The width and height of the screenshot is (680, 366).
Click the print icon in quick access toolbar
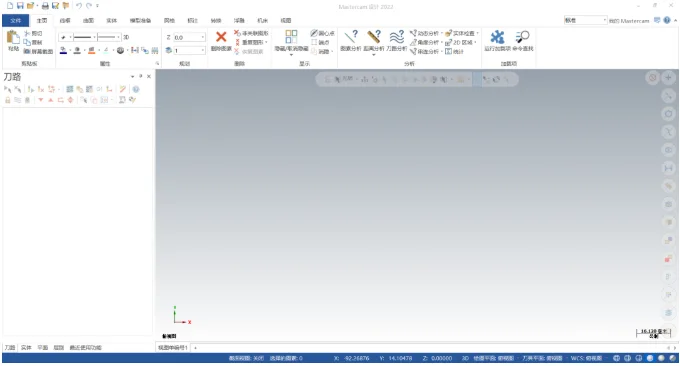[x=45, y=6]
